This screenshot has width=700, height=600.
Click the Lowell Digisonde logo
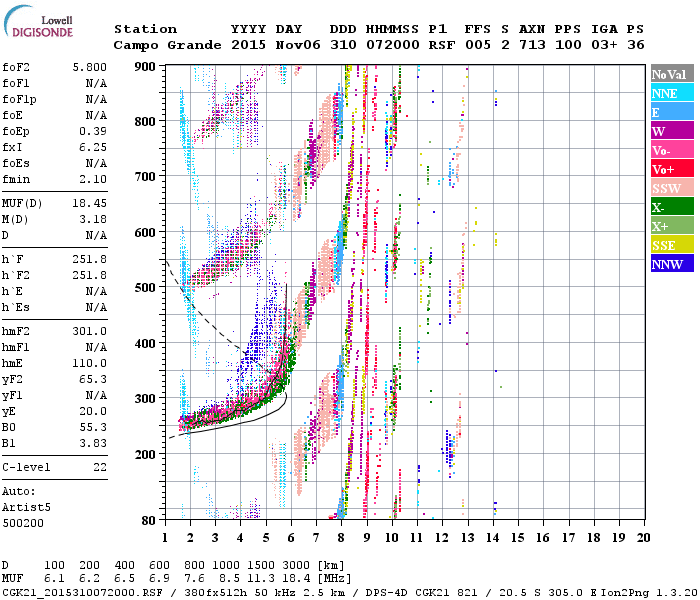(x=38, y=22)
